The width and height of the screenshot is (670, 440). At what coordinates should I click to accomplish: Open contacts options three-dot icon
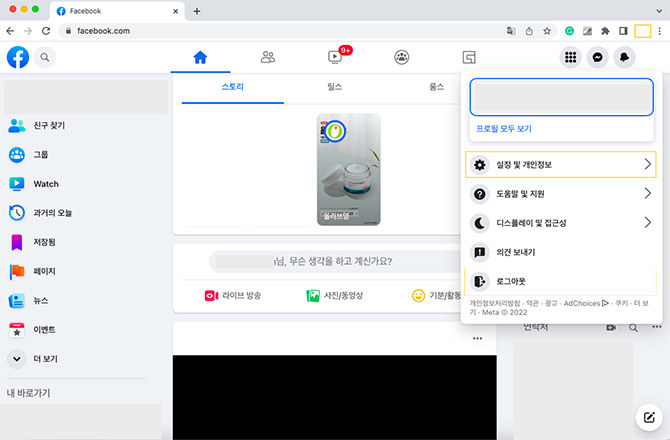tap(657, 327)
